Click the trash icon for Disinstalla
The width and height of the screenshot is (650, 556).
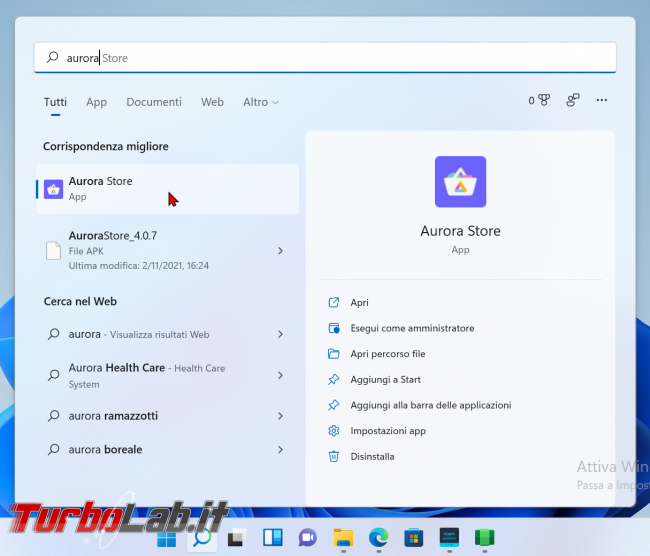point(334,456)
